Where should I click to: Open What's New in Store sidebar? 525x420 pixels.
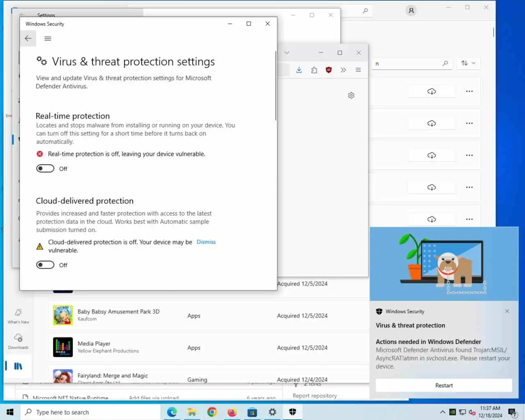(x=18, y=316)
